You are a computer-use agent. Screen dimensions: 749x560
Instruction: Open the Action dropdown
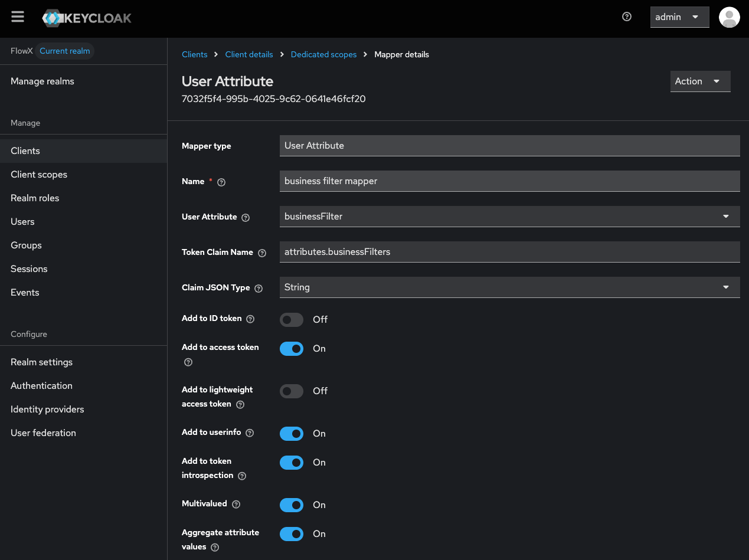click(x=700, y=81)
